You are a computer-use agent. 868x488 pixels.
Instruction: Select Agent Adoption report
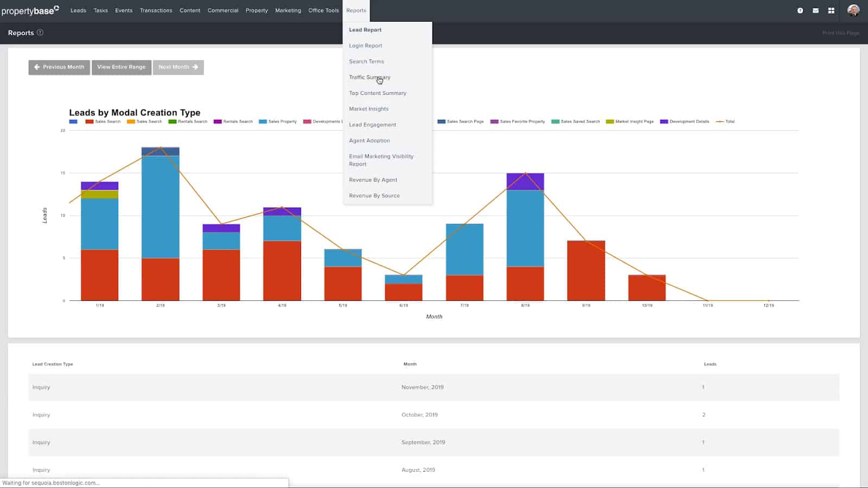(x=369, y=140)
